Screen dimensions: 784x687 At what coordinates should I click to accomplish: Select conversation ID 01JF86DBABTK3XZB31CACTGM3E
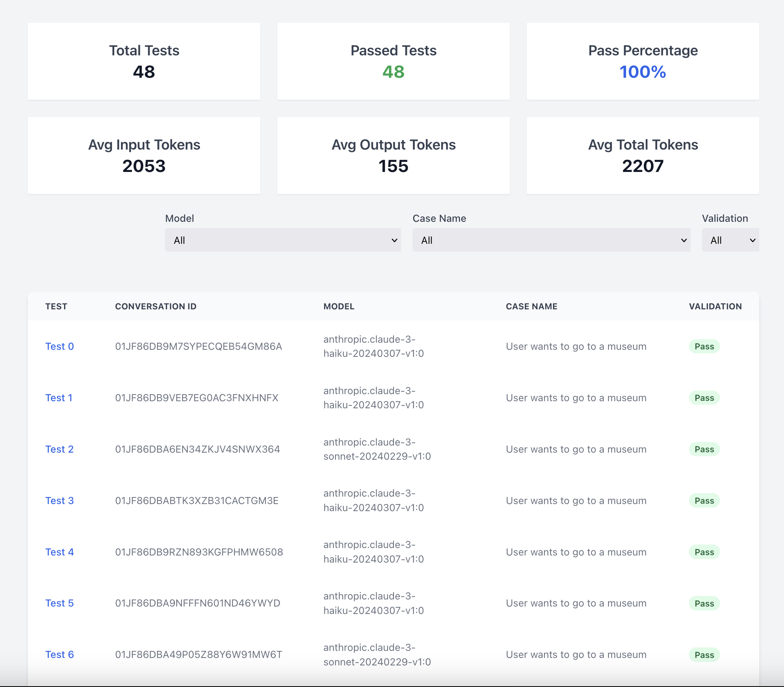[197, 501]
